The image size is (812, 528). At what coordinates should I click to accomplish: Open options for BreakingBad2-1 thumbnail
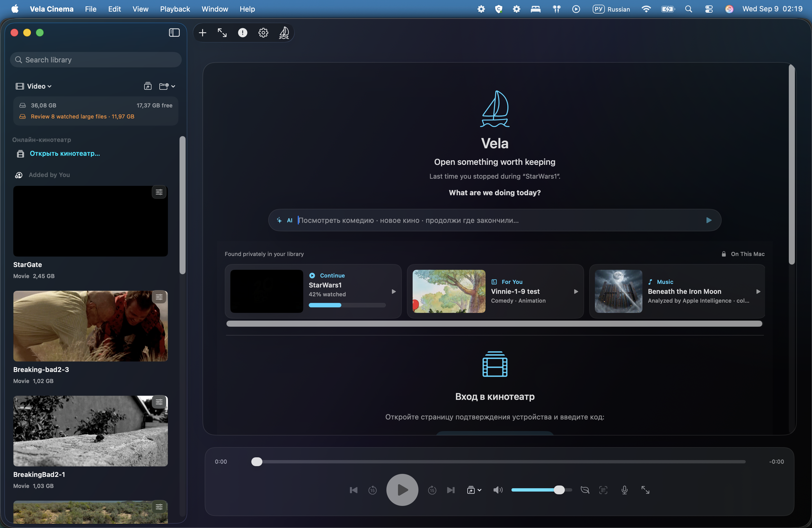[x=159, y=402]
